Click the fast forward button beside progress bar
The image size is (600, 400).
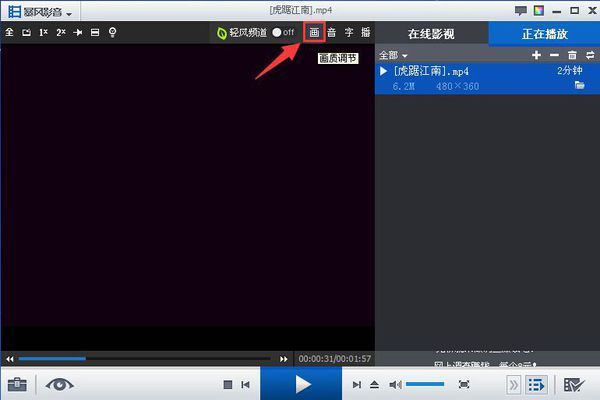coord(284,359)
